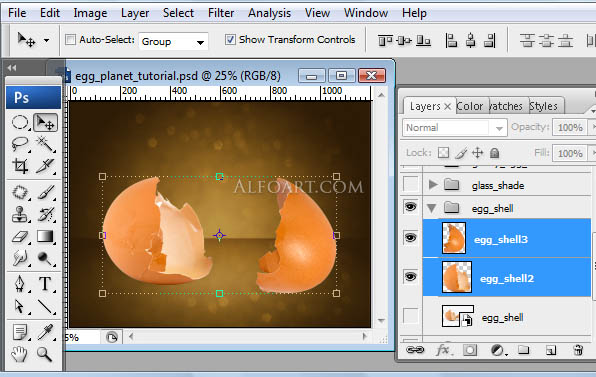
Task: Delete layer with trash icon
Action: tap(578, 350)
